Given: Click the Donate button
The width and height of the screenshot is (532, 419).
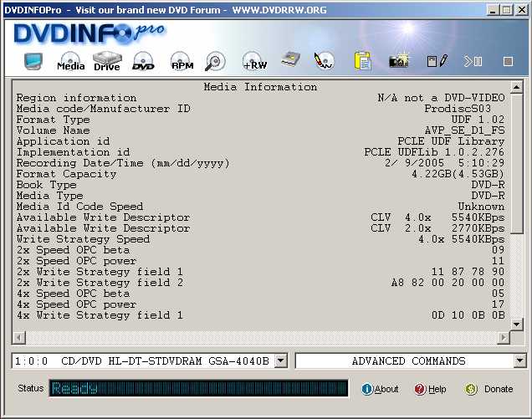Looking at the screenshot, I should click(x=489, y=389).
